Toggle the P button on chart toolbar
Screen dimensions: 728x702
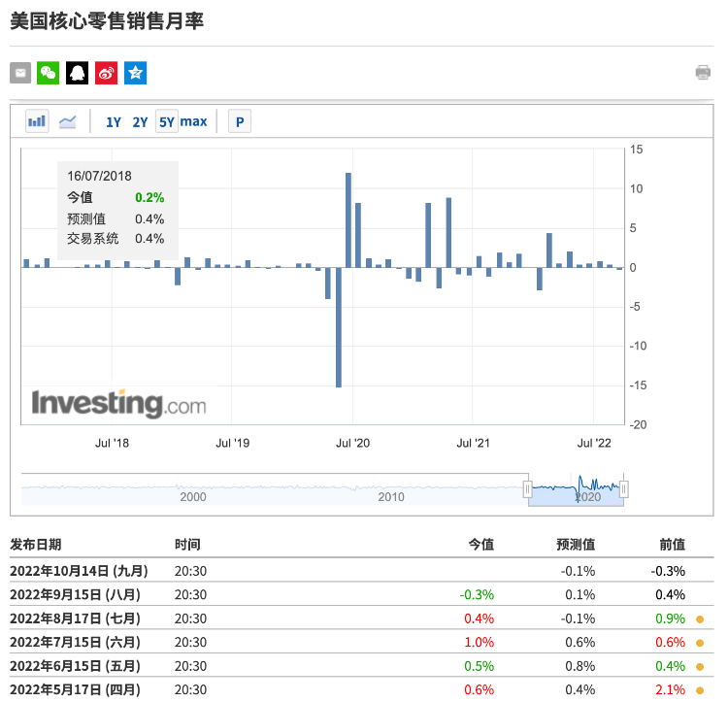tap(239, 121)
